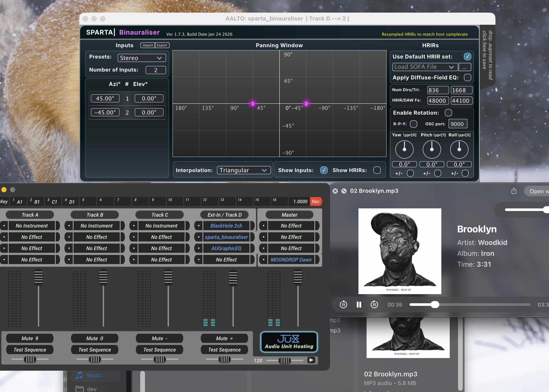Click the Pitch rotation knob
Image resolution: width=549 pixels, height=392 pixels.
coord(432,149)
